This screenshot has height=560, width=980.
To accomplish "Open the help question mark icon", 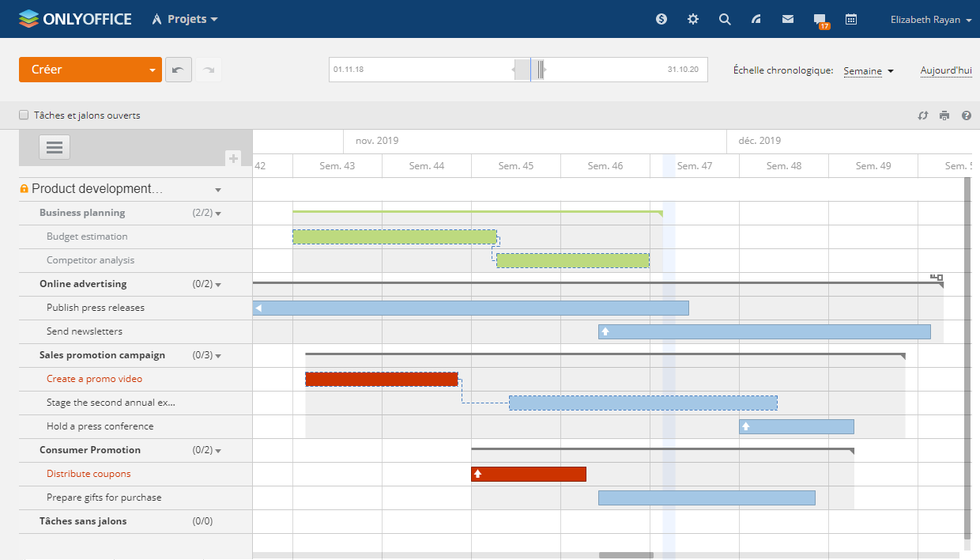I will pos(966,115).
